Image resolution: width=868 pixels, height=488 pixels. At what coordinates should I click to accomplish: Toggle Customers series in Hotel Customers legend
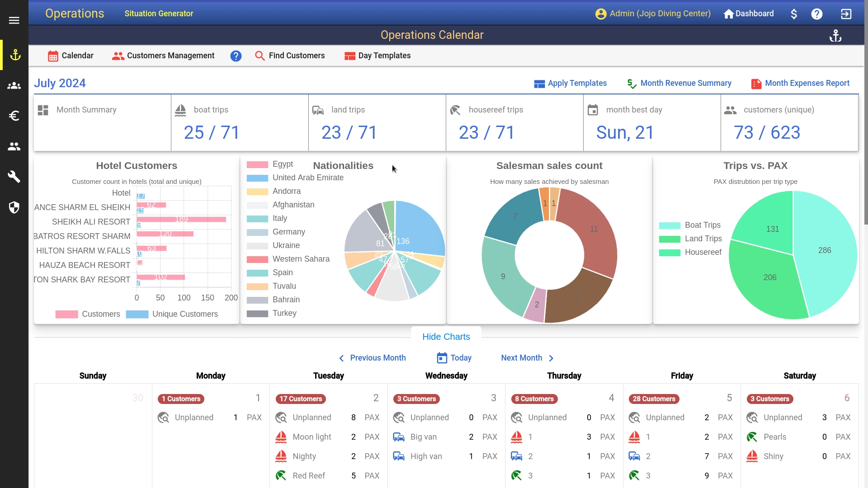pos(88,314)
